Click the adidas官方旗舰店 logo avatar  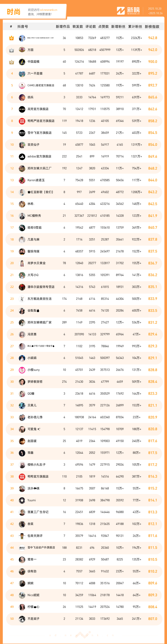tap(22, 156)
